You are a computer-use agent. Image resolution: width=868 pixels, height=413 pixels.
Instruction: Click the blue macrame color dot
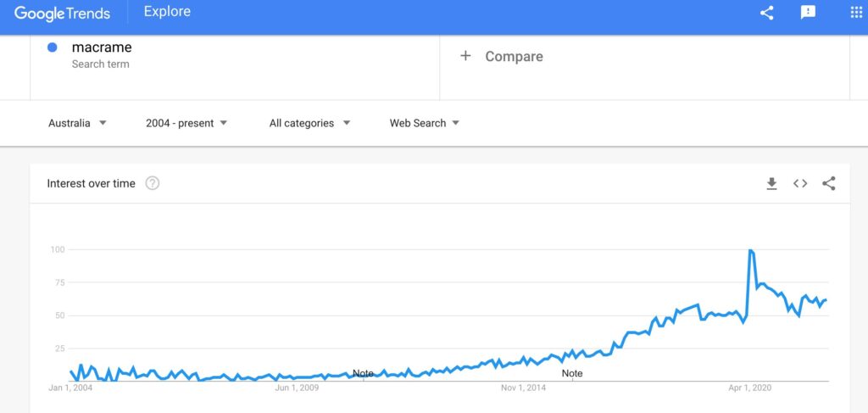click(53, 48)
